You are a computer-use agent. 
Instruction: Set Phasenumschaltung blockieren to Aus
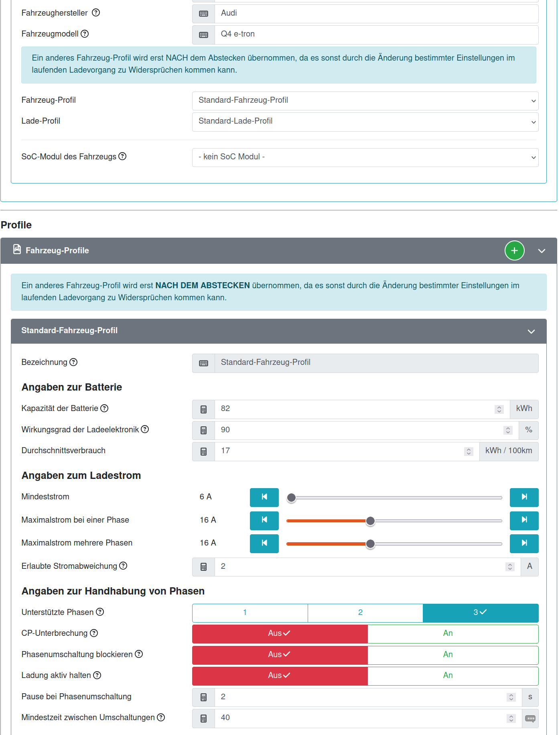tap(280, 655)
